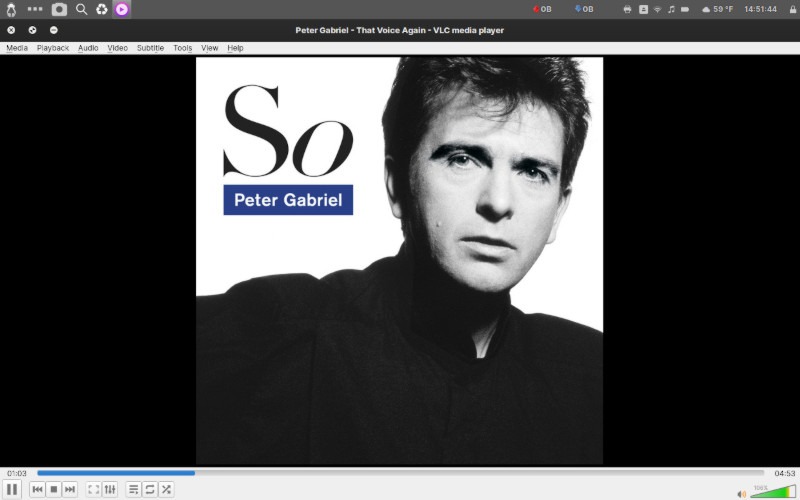800x500 pixels.
Task: Maximize the VLC window
Action: (x=32, y=30)
